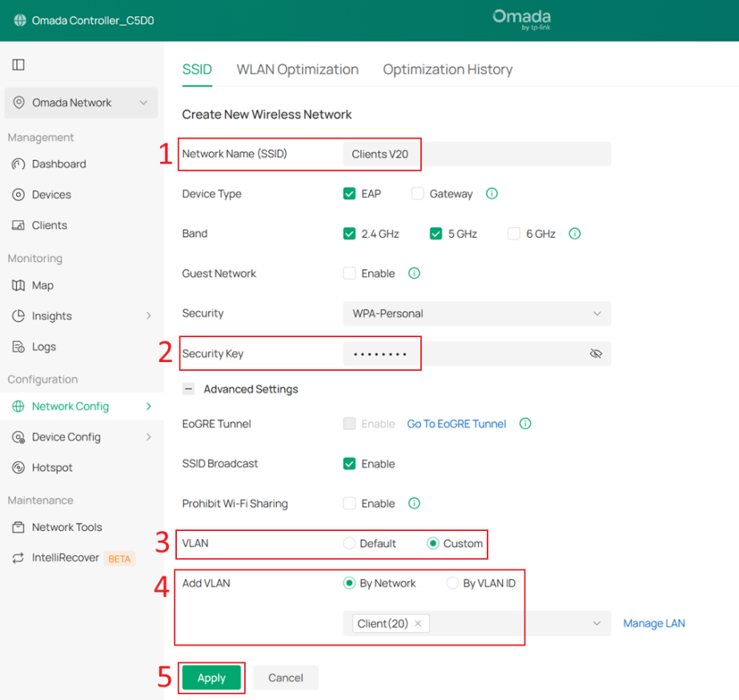Open the Dashboard page
The image size is (739, 700).
click(x=57, y=164)
